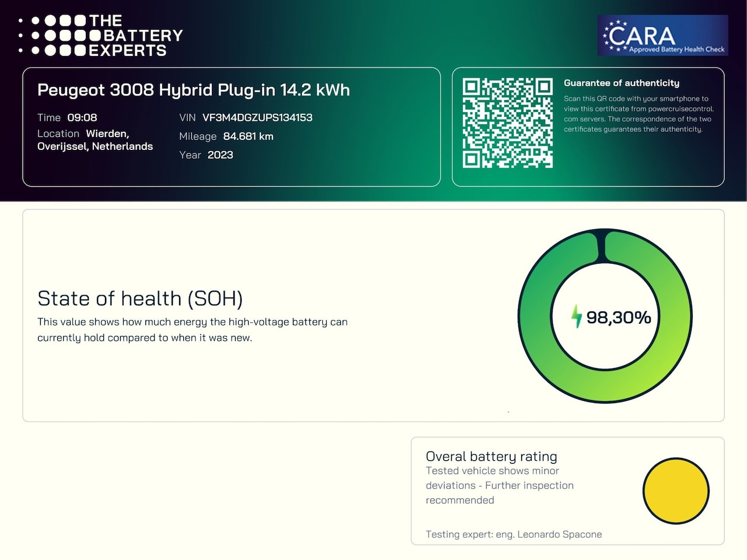Screen dimensions: 747x560
Task: Click the Further inspection recommended text
Action: coord(500,493)
